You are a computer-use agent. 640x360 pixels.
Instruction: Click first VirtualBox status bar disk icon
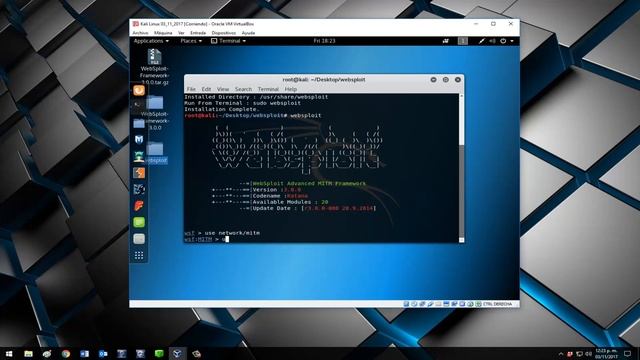point(406,304)
